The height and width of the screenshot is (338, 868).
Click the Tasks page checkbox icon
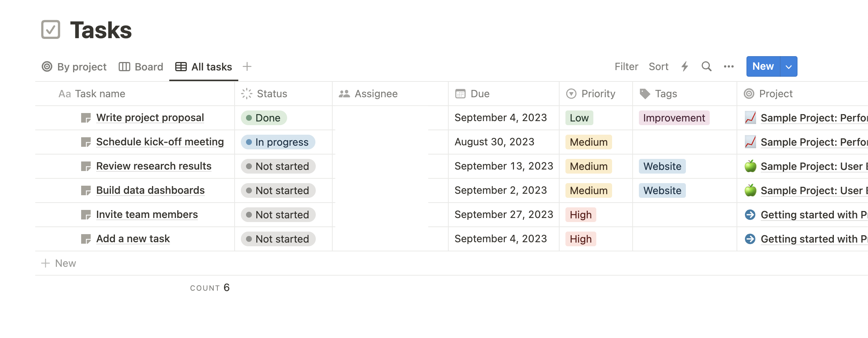tap(51, 30)
